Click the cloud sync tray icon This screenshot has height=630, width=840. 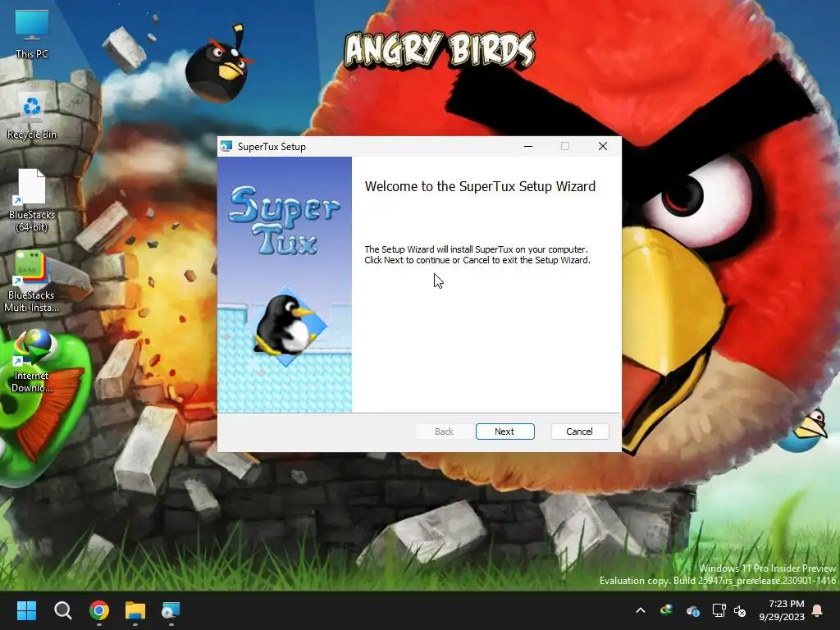[x=692, y=610]
